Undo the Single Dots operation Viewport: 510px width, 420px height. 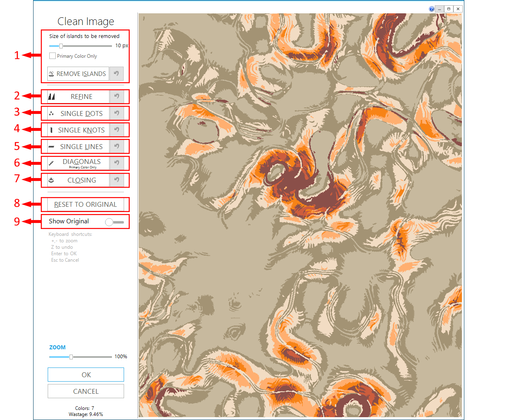116,113
